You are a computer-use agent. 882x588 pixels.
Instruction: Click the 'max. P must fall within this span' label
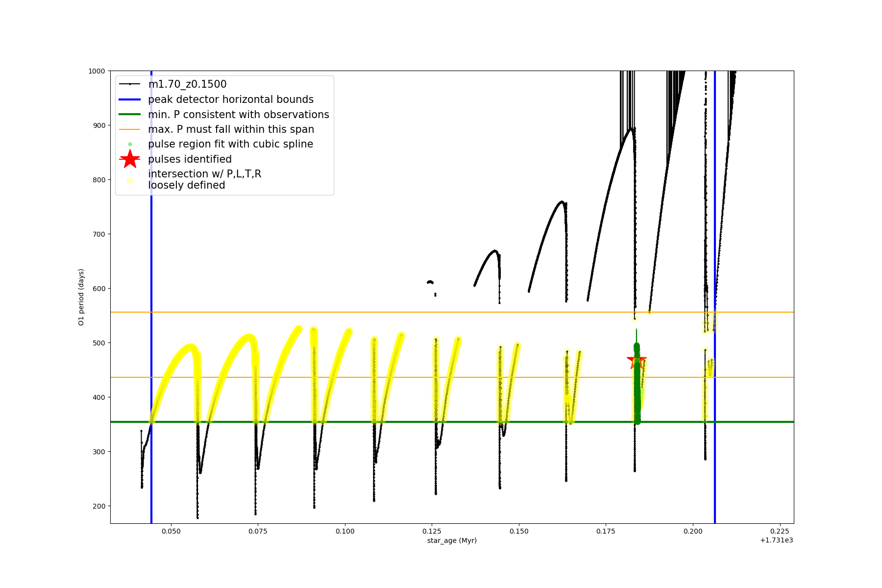tap(231, 129)
